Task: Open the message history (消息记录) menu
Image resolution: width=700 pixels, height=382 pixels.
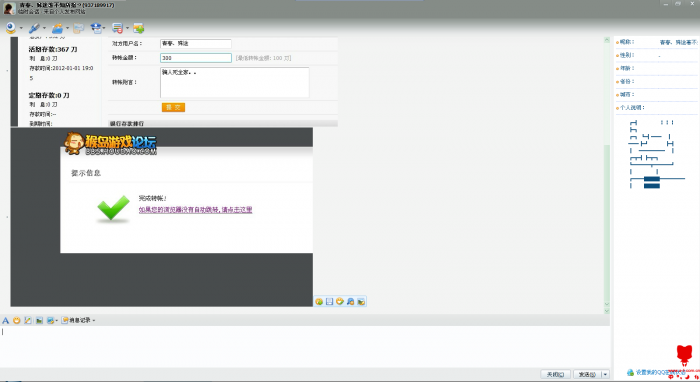Action: (79, 320)
